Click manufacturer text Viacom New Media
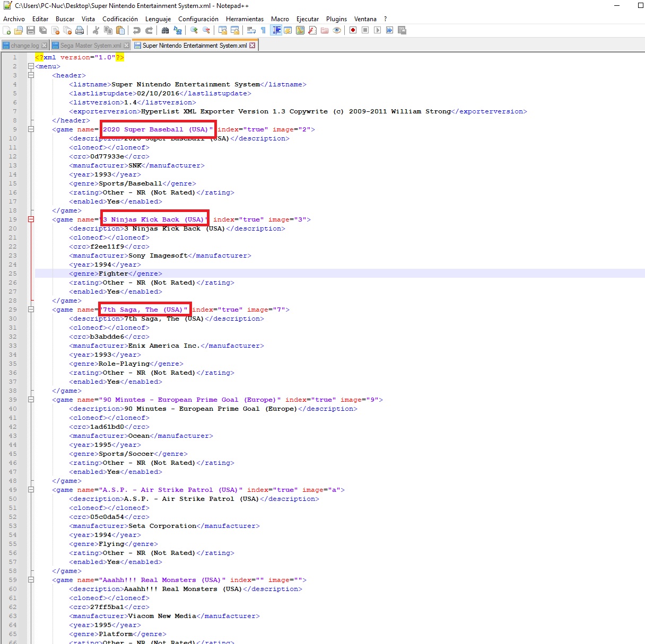The height and width of the screenshot is (644, 645). 162,616
